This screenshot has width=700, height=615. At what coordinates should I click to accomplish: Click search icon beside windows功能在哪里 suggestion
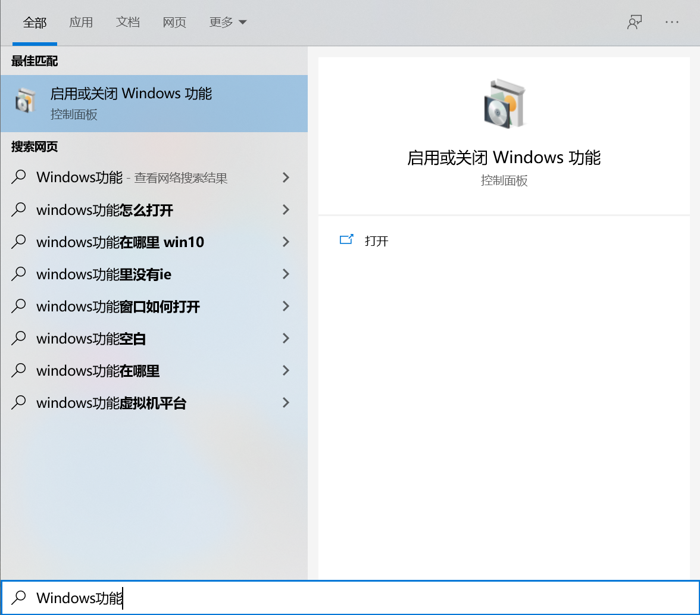coord(19,370)
